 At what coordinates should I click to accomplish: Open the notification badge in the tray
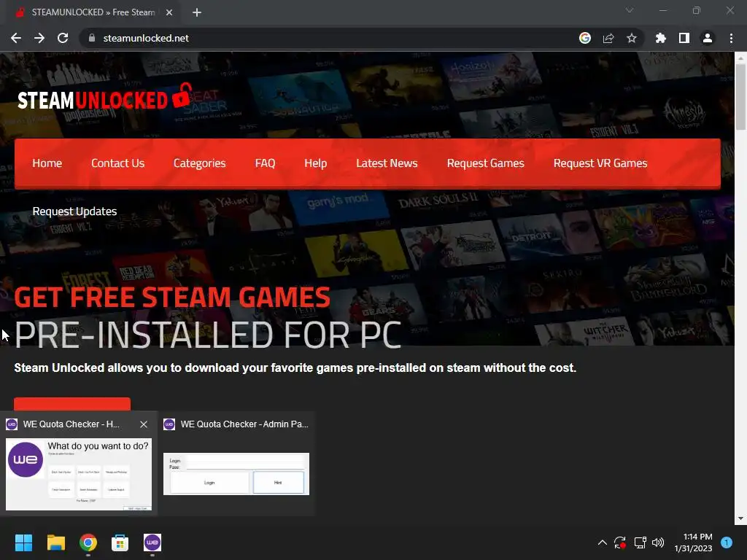point(727,542)
